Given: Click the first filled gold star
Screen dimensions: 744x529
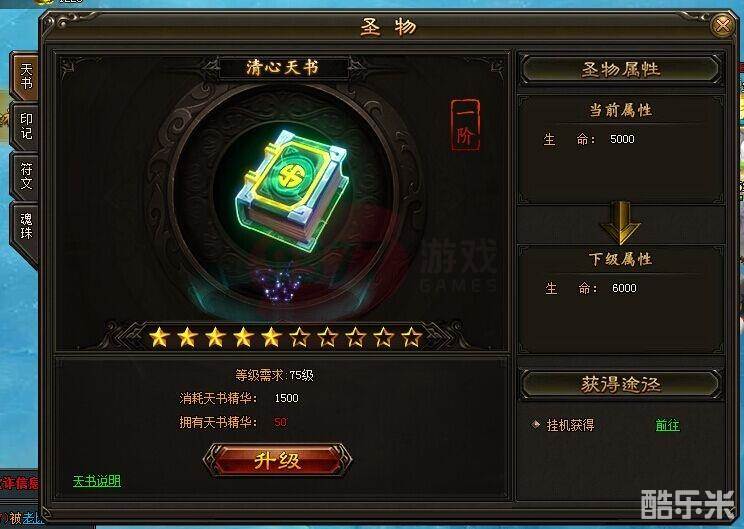Looking at the screenshot, I should coord(159,338).
